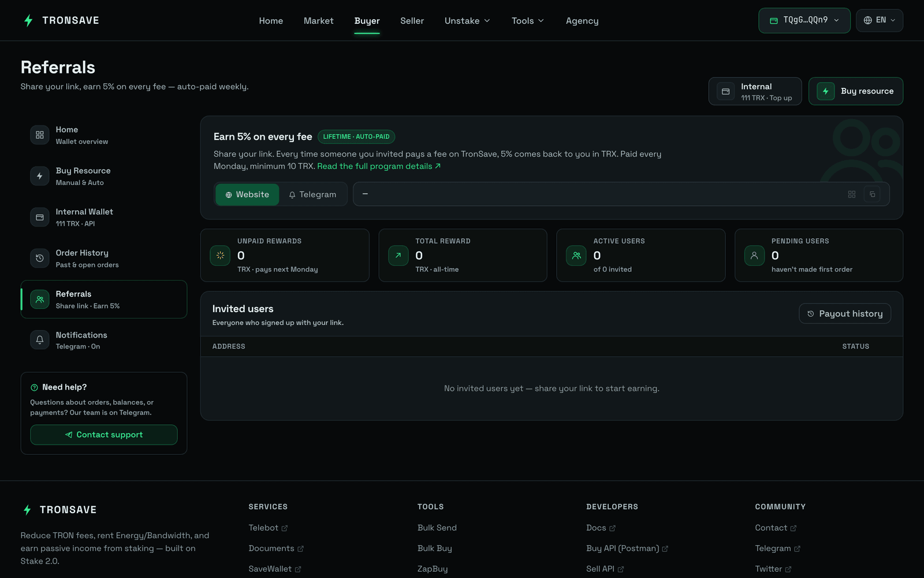
Task: Click the referral link field
Action: pyautogui.click(x=621, y=194)
